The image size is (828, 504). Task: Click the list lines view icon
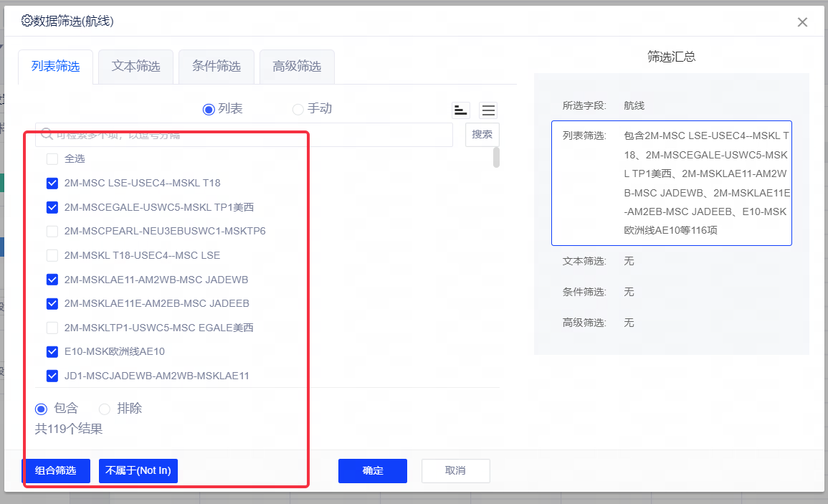tap(488, 110)
